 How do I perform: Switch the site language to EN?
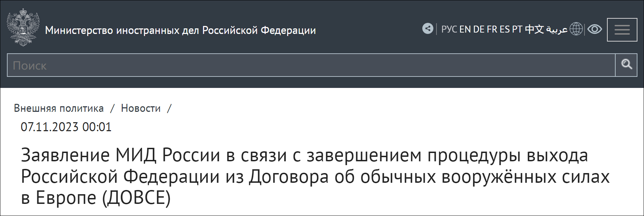(465, 29)
